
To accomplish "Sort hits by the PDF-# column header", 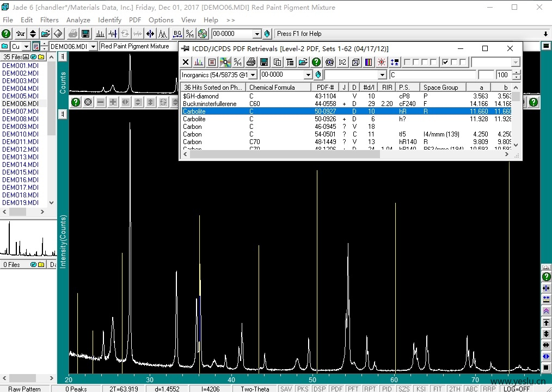I will [x=325, y=87].
